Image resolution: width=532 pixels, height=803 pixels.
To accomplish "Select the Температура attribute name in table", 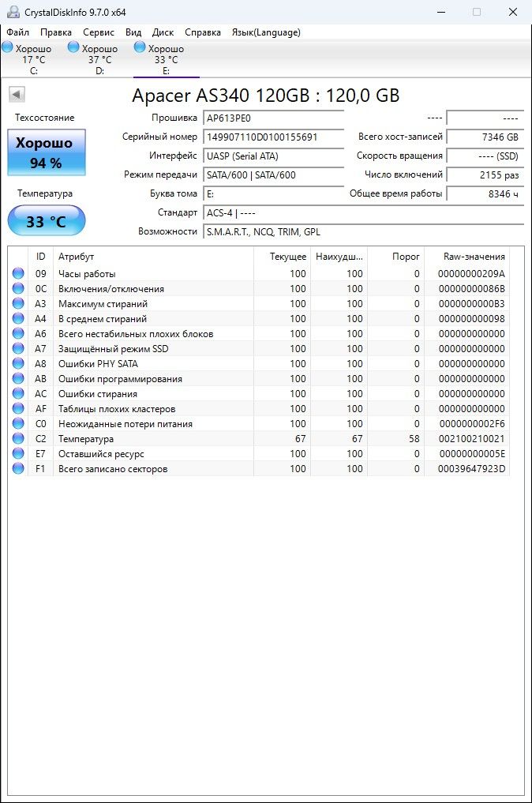I will (86, 439).
